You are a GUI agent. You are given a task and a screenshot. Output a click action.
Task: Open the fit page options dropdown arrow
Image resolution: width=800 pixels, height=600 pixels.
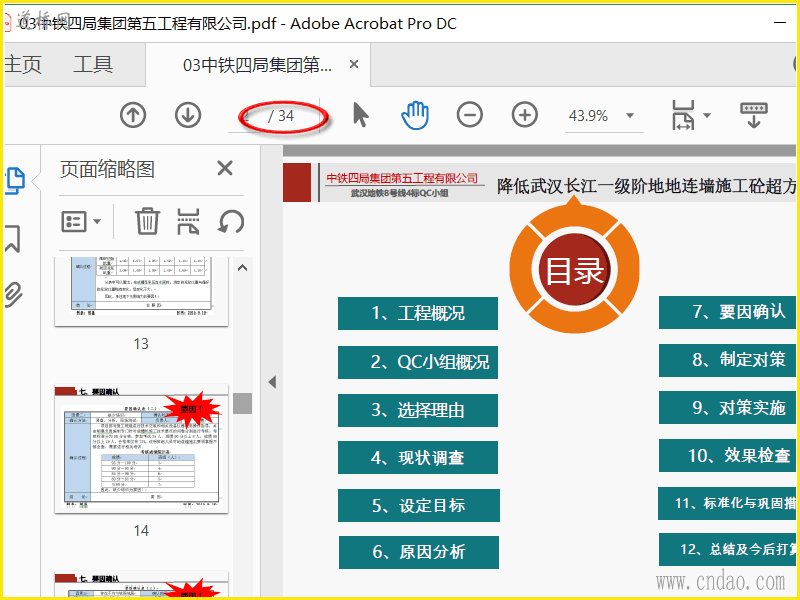coord(707,115)
